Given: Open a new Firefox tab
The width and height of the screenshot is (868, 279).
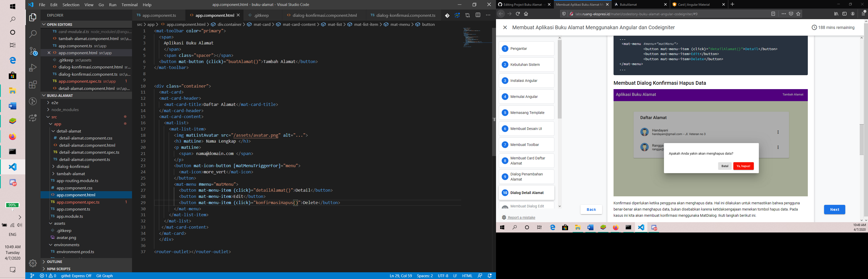Looking at the screenshot, I should 732,4.
